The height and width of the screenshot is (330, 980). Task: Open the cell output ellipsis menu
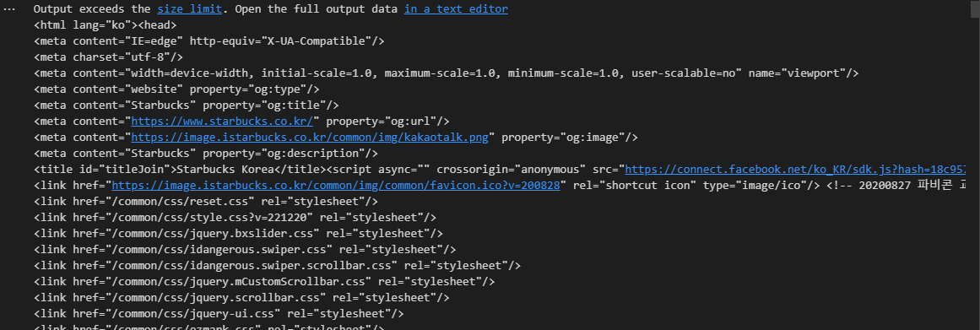(8, 9)
